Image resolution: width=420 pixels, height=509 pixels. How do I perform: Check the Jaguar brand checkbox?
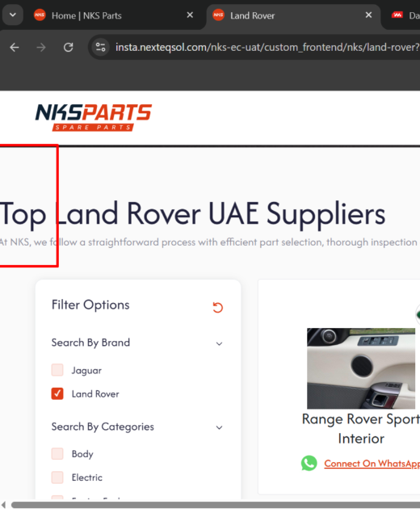point(57,370)
